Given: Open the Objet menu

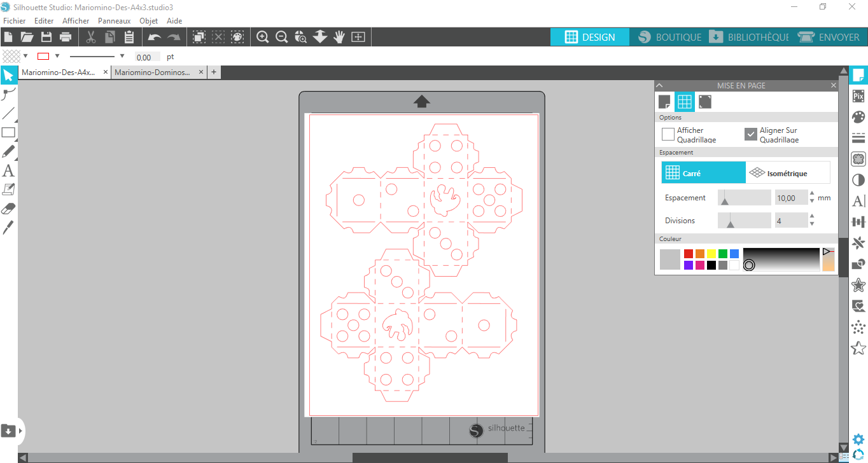Looking at the screenshot, I should (x=148, y=21).
